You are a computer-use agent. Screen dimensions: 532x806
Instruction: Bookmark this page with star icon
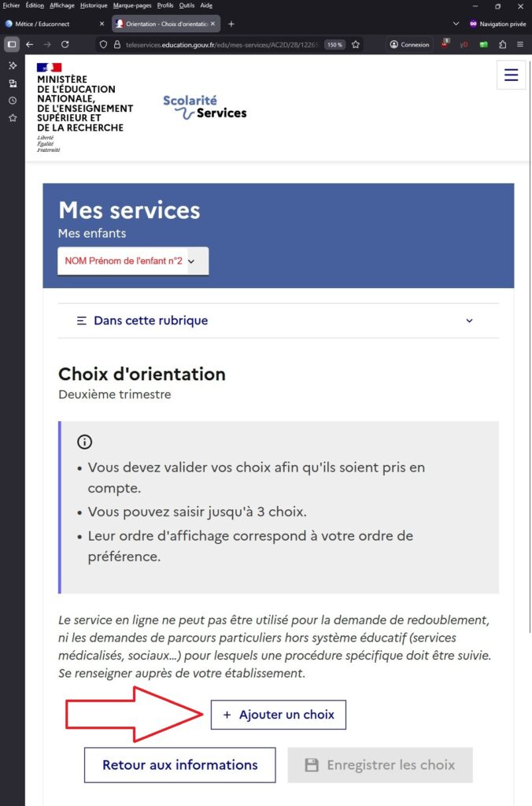[356, 45]
